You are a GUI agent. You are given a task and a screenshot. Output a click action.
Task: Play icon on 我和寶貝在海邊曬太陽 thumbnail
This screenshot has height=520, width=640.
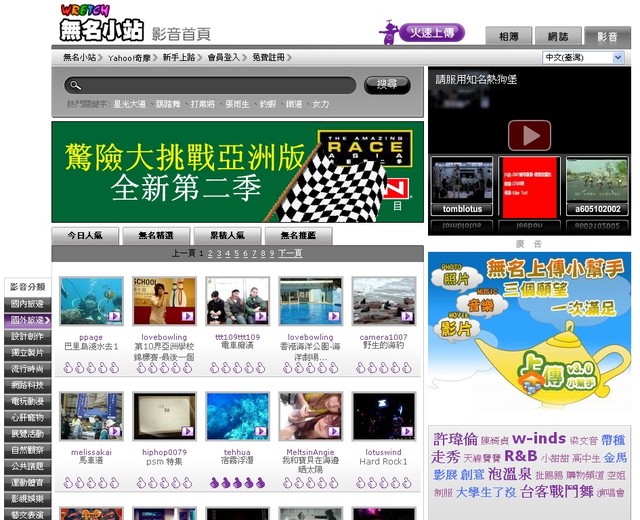[x=333, y=431]
